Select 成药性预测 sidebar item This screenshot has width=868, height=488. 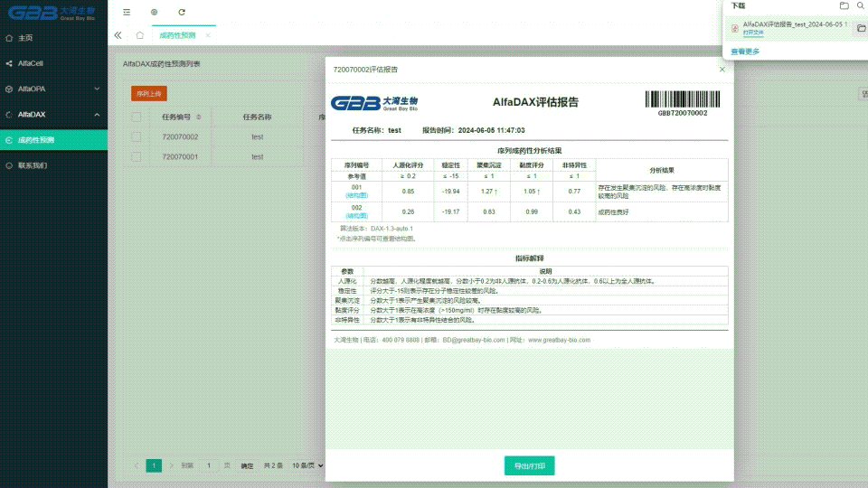(x=53, y=140)
